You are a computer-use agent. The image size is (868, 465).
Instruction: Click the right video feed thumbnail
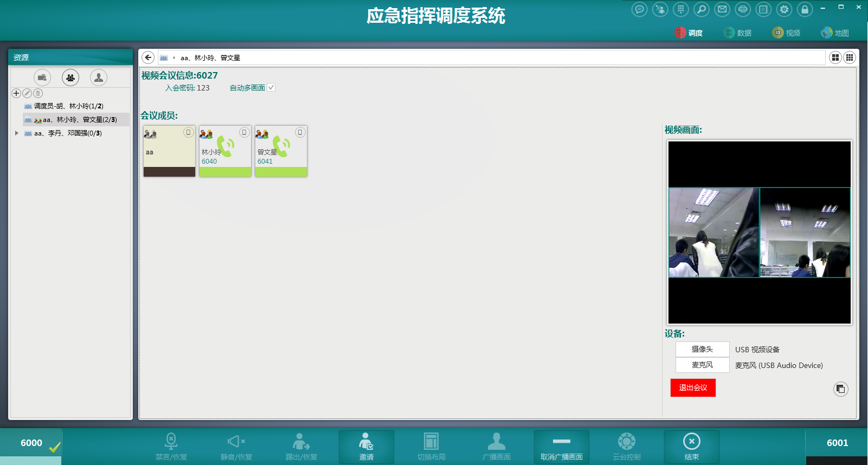[x=805, y=232]
